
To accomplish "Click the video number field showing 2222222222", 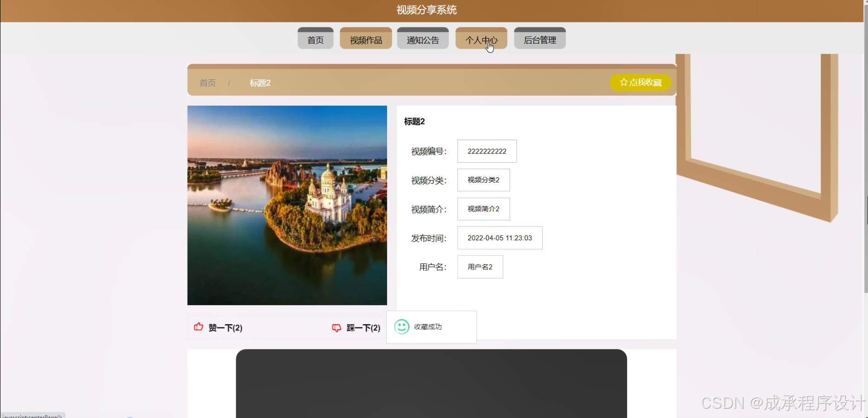I will 486,151.
